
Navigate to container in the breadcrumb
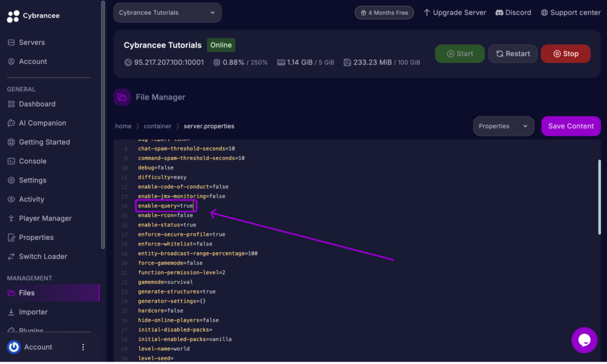(158, 126)
